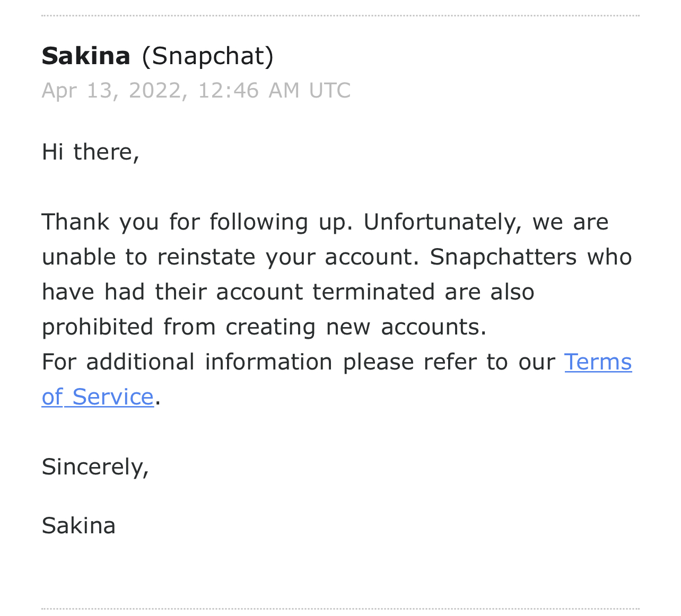681x616 pixels.
Task: Click 'prohibited from creating new accounts' line
Action: click(x=264, y=327)
